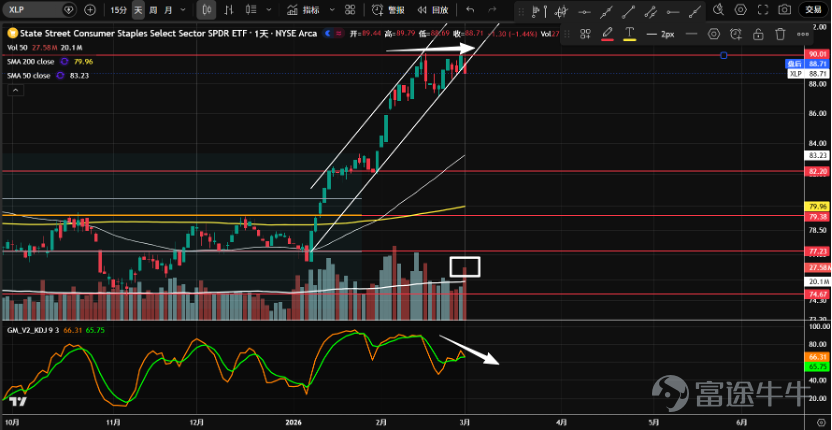832x430 pixels.
Task: Undo the last chart action
Action: point(470,10)
